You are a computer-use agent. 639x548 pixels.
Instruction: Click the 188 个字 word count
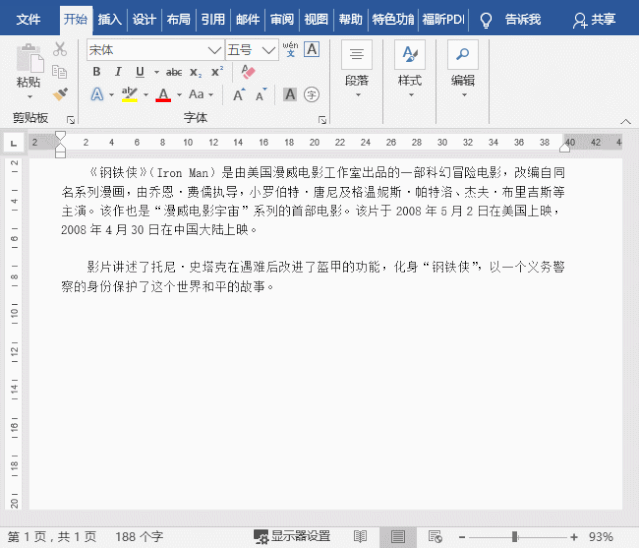point(139,537)
